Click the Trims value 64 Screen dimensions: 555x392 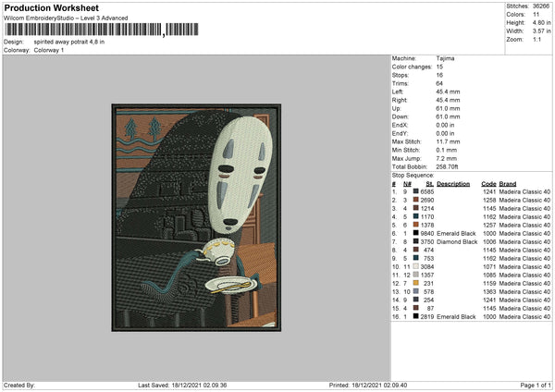[x=439, y=83]
